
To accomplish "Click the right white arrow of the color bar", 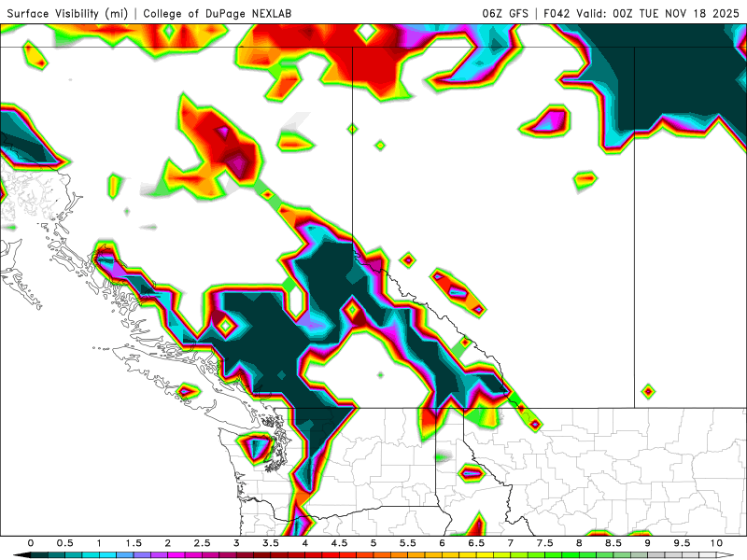I will (726, 555).
